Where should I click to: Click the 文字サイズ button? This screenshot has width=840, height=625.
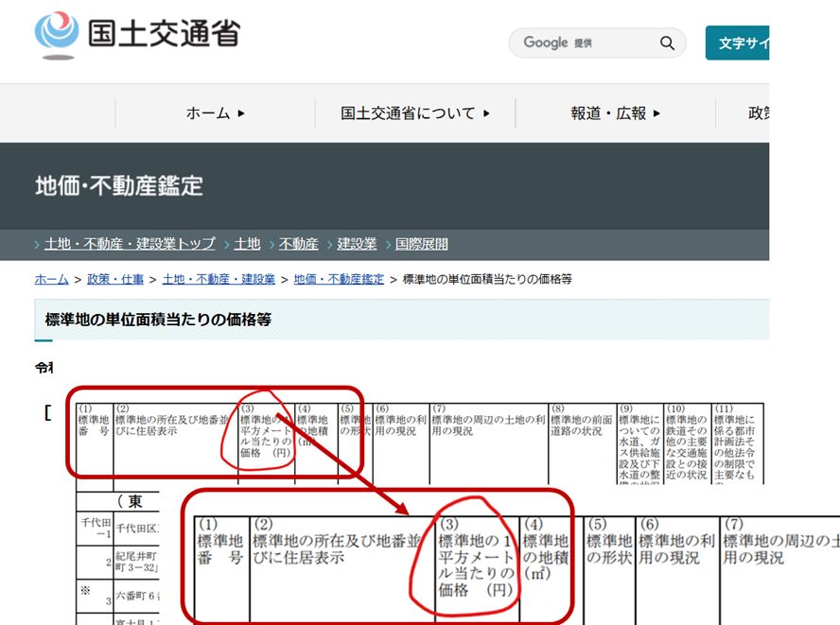[738, 43]
